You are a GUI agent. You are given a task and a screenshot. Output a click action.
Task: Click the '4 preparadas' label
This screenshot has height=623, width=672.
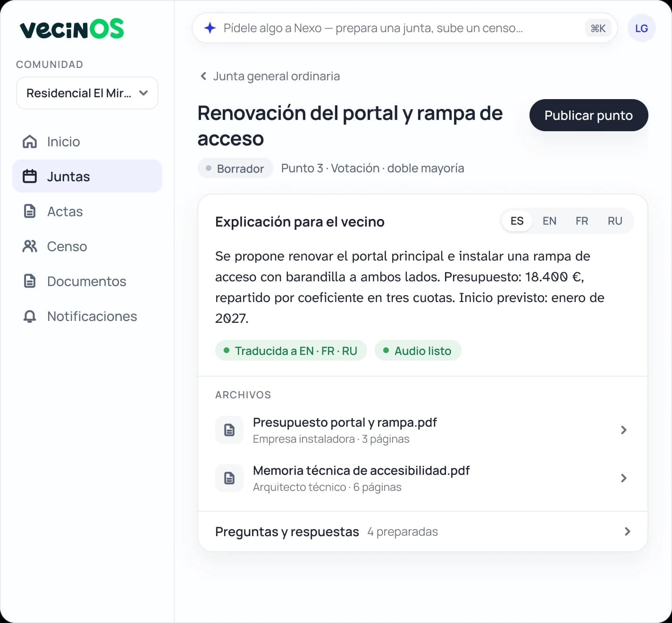[403, 532]
